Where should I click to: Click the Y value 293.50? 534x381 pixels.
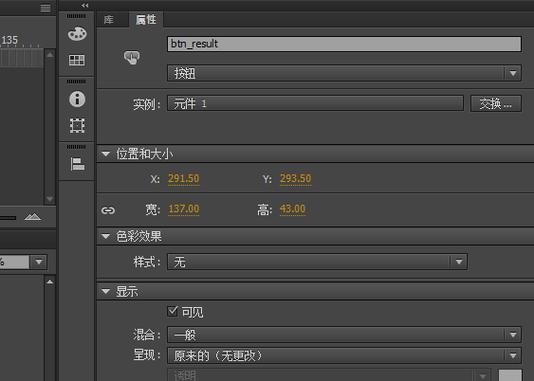click(296, 178)
